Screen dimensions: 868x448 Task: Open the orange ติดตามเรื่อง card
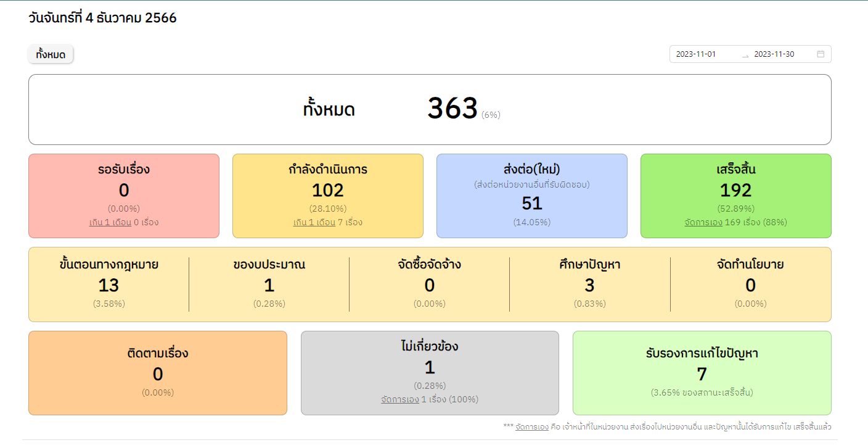pyautogui.click(x=158, y=373)
